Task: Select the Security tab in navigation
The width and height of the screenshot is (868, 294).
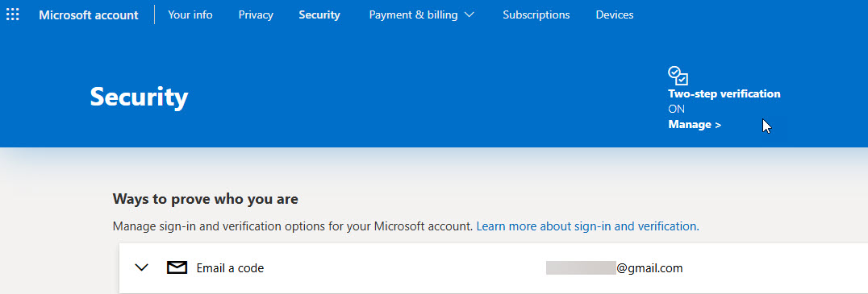Action: (x=319, y=15)
